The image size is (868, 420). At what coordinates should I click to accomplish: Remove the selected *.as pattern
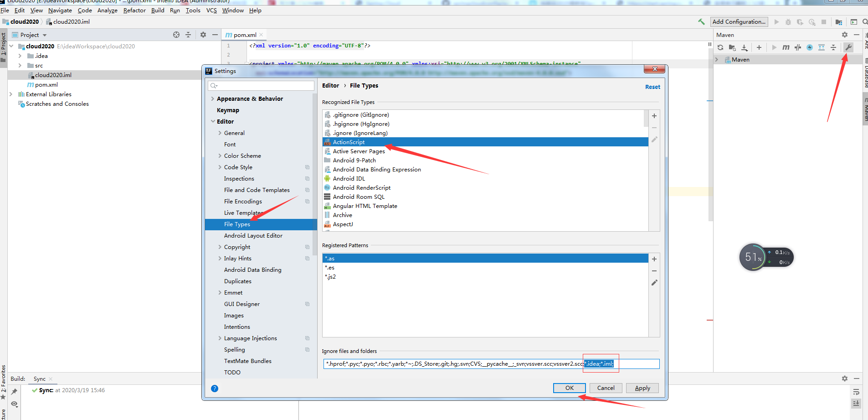654,271
